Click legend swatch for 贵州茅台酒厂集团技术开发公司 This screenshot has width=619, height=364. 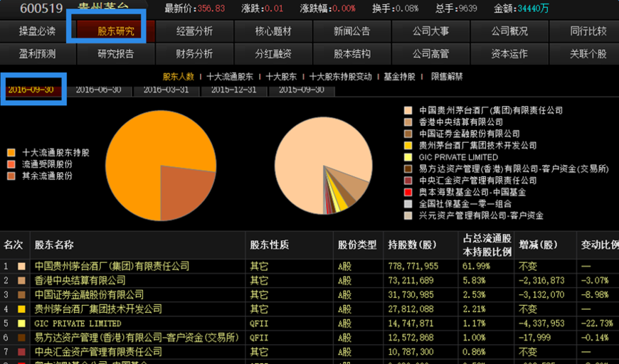[408, 146]
